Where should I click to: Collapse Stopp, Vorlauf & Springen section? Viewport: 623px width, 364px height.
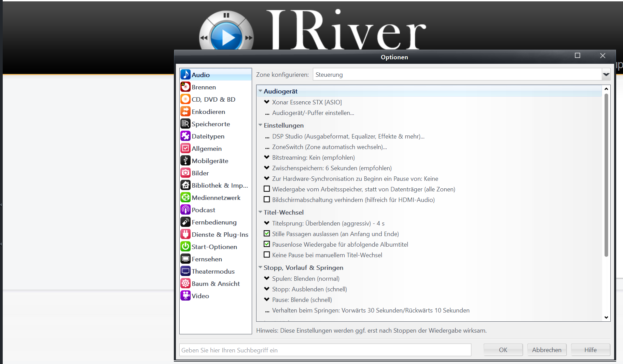coord(260,267)
